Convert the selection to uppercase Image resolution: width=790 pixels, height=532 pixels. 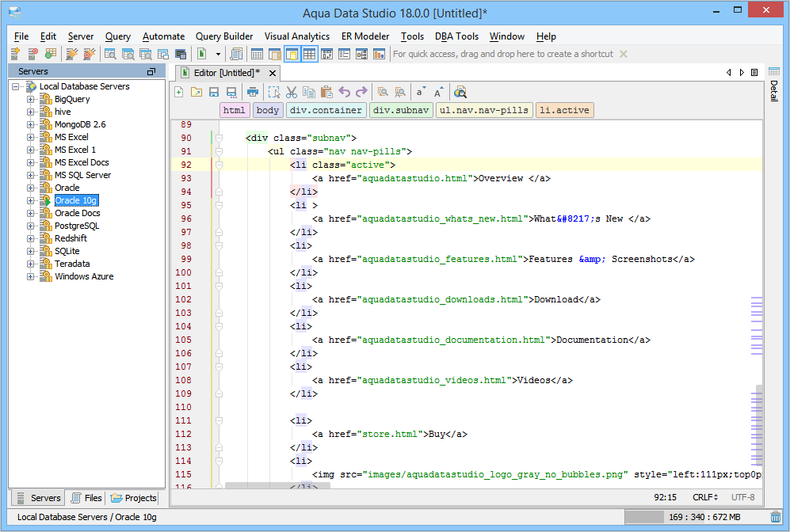coord(438,92)
